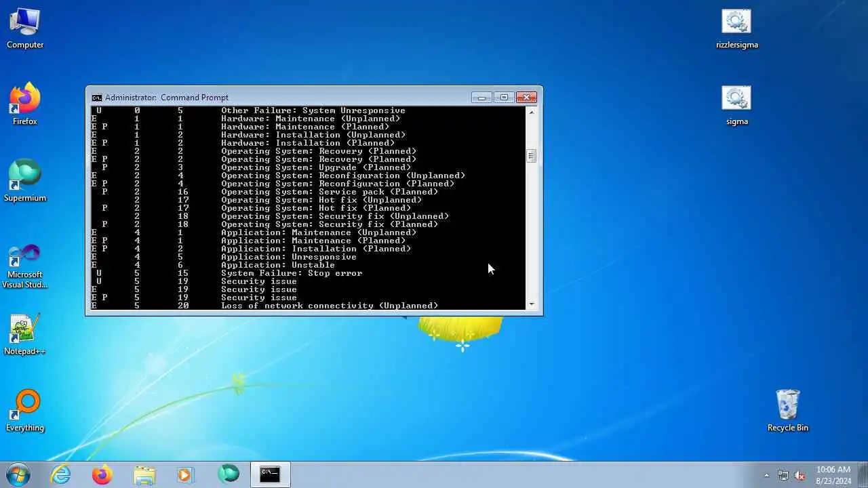The image size is (868, 488).
Task: Click 'Operating System: Security fix (Planned)' line
Action: tap(330, 224)
